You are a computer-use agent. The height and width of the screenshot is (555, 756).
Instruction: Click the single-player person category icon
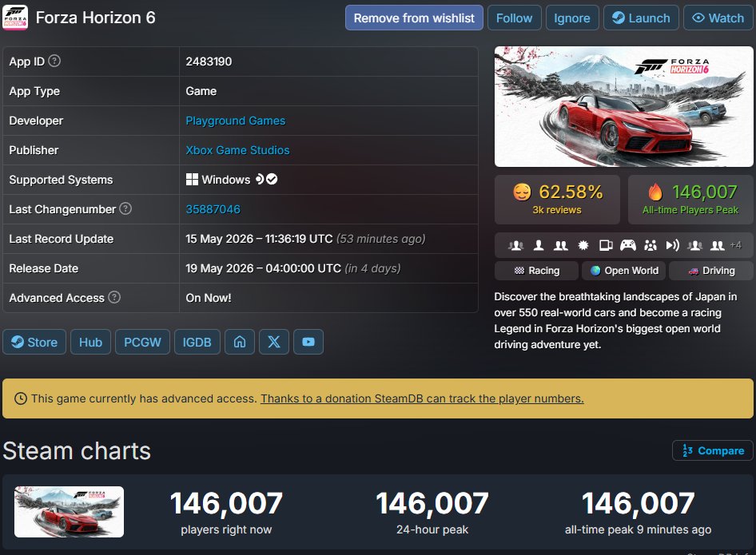coord(539,245)
